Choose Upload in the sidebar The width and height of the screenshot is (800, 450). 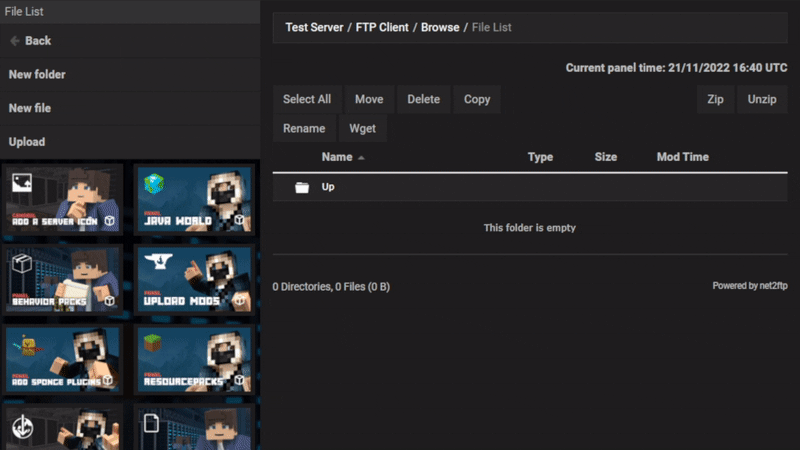coord(27,142)
